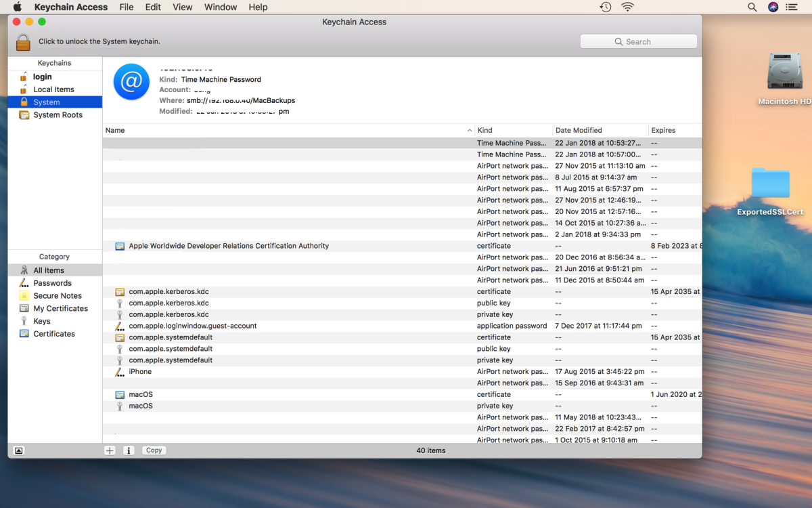The height and width of the screenshot is (508, 812).
Task: Show All Items category
Action: pyautogui.click(x=55, y=270)
